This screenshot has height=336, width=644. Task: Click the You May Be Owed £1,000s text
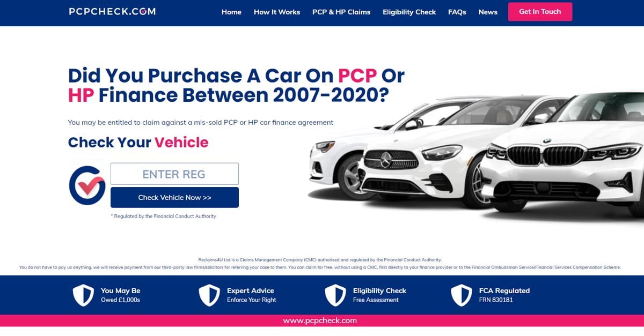(121, 295)
